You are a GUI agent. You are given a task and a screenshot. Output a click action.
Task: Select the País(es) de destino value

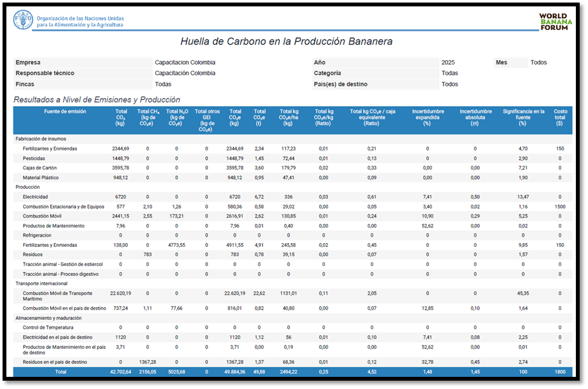point(449,84)
